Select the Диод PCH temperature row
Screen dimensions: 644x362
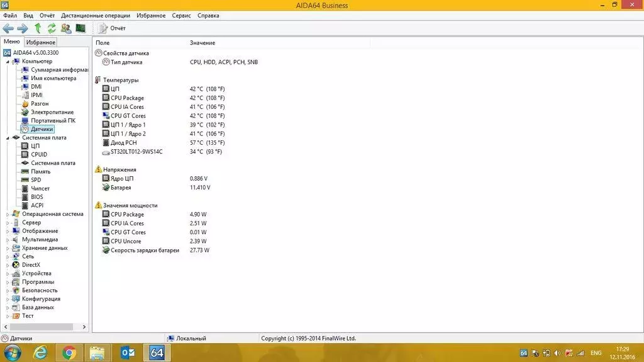(x=164, y=143)
